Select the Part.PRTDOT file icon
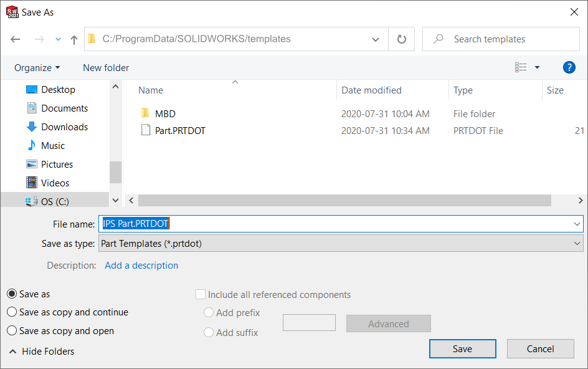Image resolution: width=588 pixels, height=369 pixels. [x=145, y=131]
